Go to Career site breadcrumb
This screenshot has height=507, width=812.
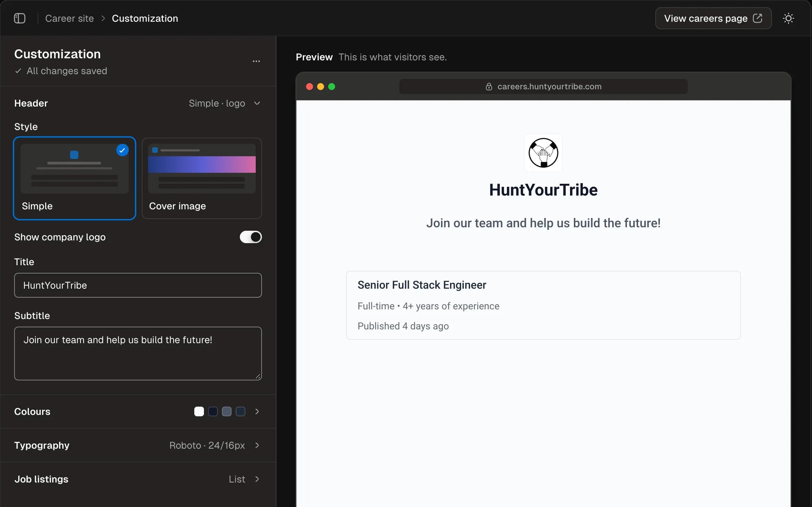69,18
